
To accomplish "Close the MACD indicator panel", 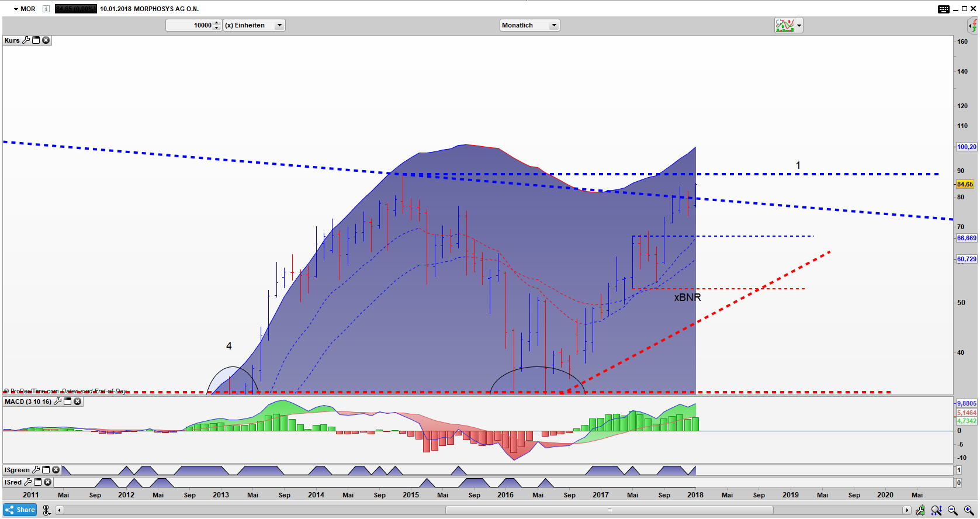I will [77, 402].
